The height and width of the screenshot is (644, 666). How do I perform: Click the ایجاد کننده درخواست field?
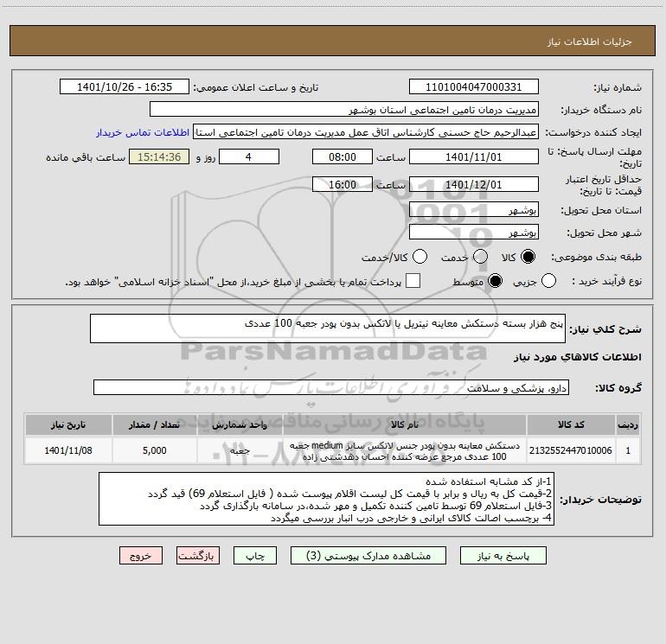coord(366,132)
